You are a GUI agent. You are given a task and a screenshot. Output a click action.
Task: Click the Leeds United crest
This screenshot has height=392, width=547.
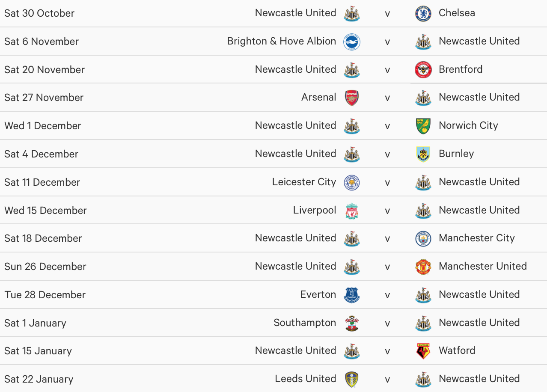click(x=352, y=379)
